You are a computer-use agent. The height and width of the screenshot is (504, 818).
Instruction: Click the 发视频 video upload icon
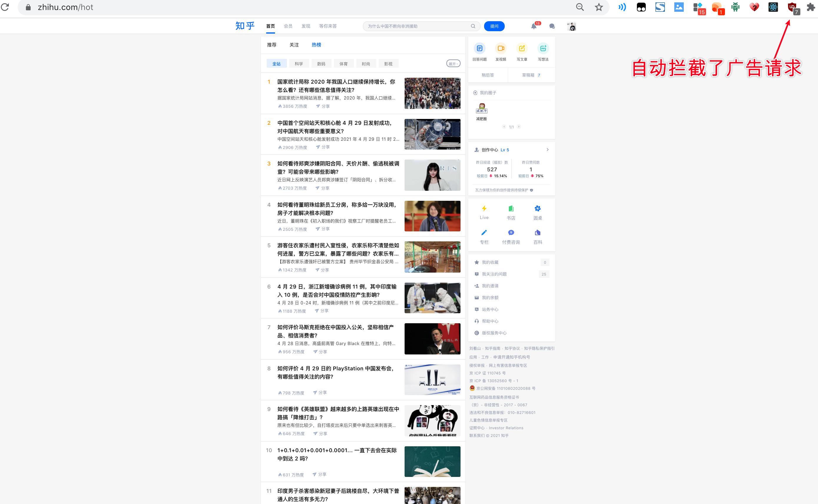point(501,49)
